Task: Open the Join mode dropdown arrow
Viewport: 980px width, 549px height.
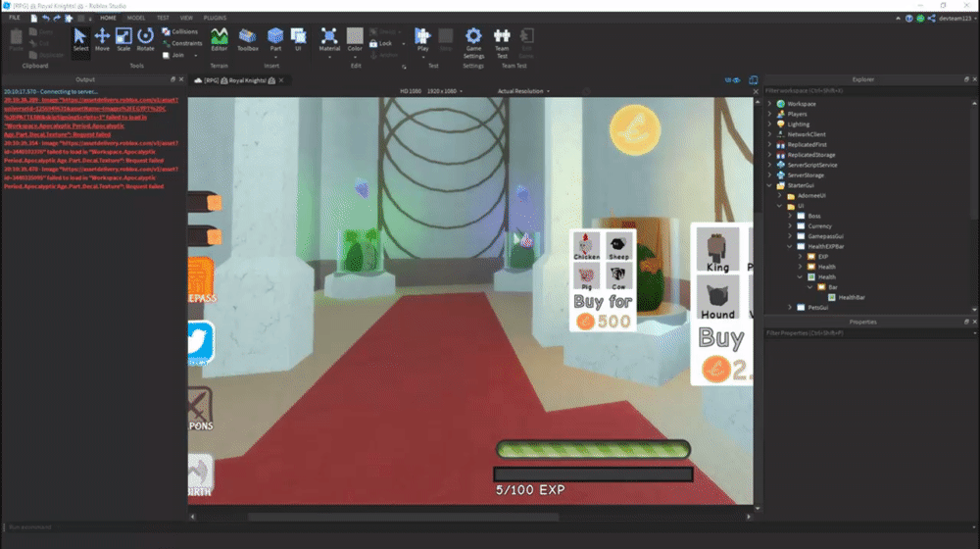Action: [x=196, y=56]
